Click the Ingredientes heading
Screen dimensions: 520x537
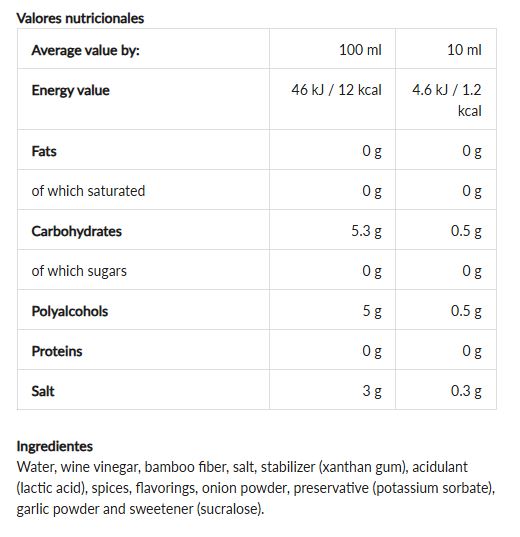[55, 447]
